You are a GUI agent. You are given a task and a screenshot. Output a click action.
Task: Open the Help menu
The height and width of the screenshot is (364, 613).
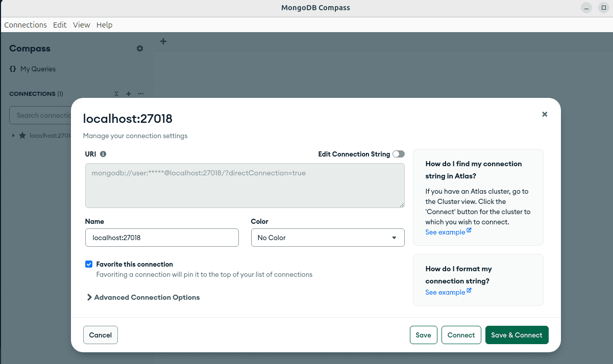(104, 24)
